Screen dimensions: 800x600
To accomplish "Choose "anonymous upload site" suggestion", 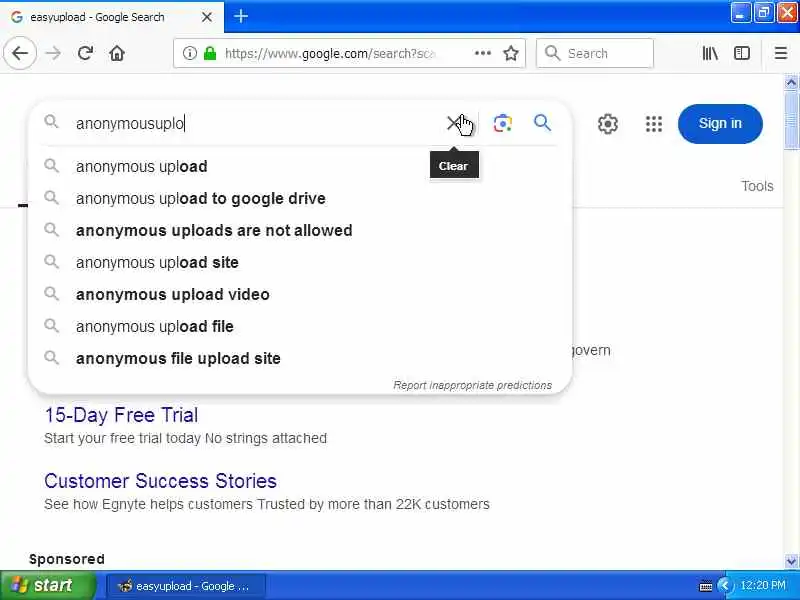I will click(x=300, y=262).
